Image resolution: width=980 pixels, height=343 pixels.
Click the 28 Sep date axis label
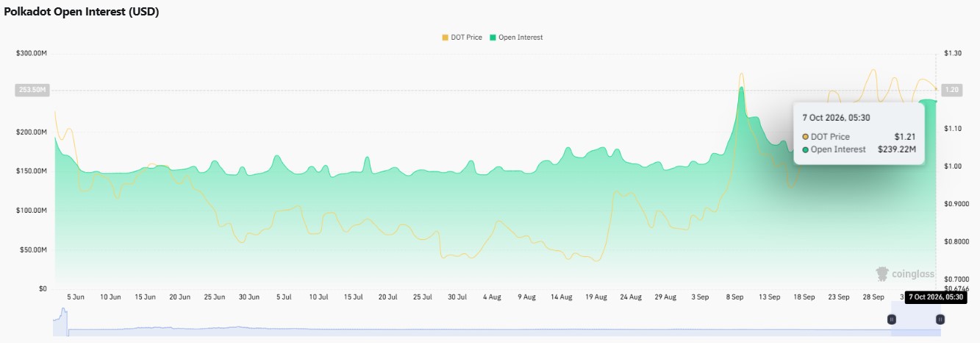click(x=873, y=297)
